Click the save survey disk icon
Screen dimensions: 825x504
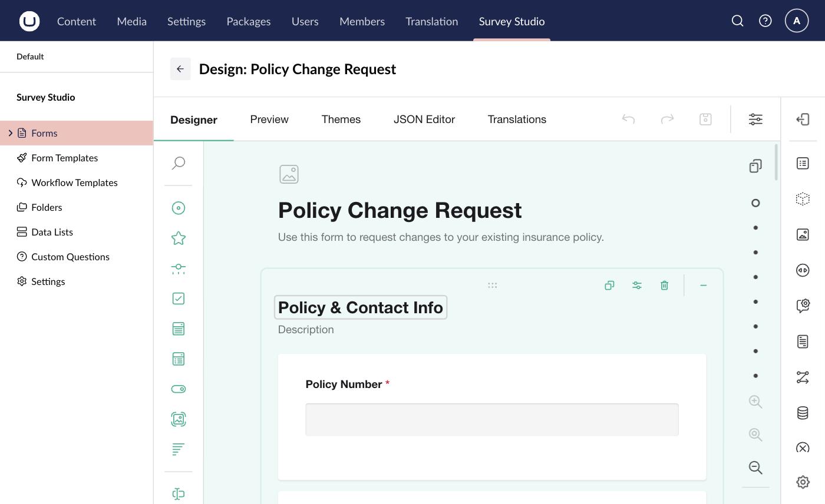tap(705, 120)
